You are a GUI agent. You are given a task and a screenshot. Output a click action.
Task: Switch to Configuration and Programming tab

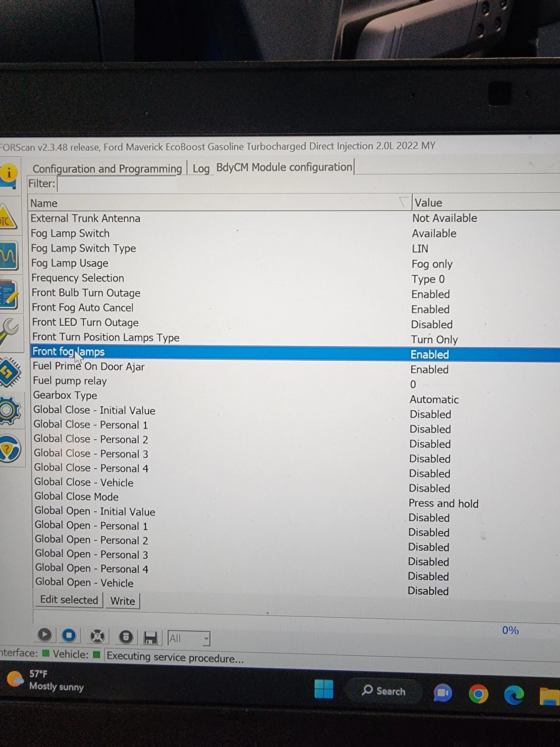(107, 169)
